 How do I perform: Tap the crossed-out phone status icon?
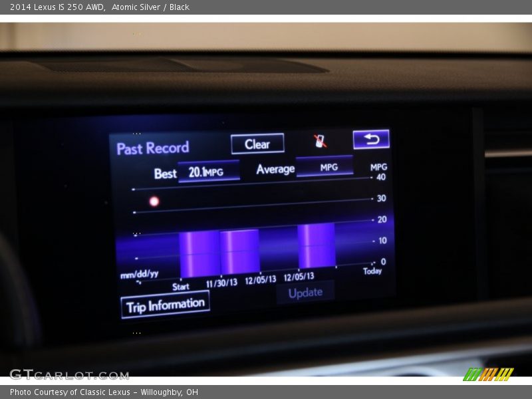pos(321,141)
